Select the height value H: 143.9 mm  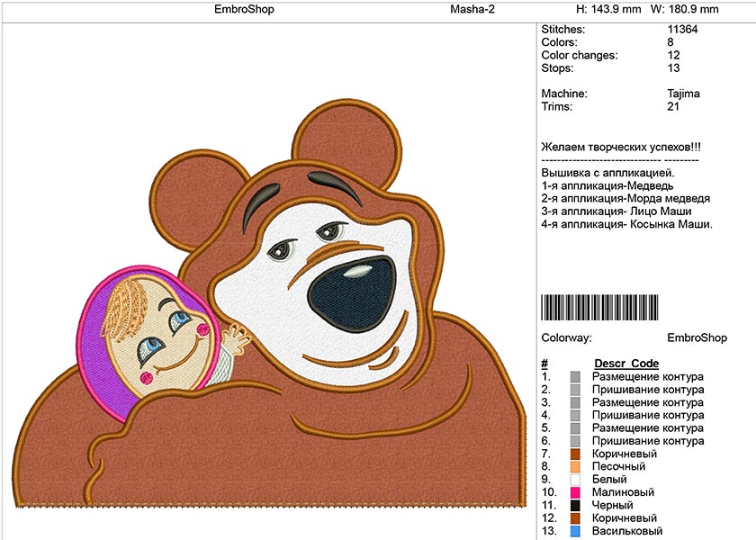[x=607, y=10]
